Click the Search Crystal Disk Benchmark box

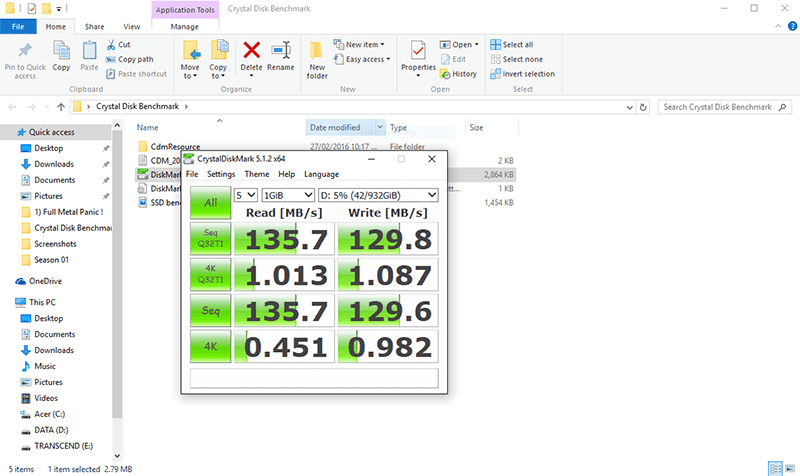point(724,107)
